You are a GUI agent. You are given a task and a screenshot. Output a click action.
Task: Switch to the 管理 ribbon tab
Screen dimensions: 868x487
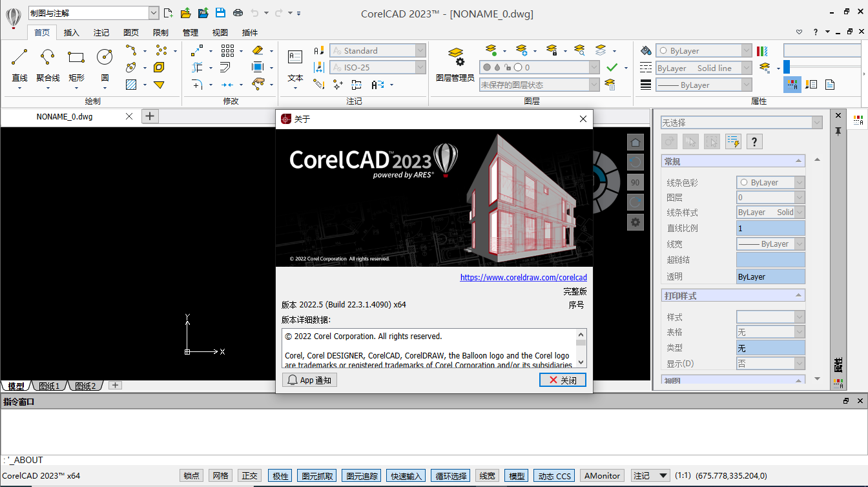point(191,33)
